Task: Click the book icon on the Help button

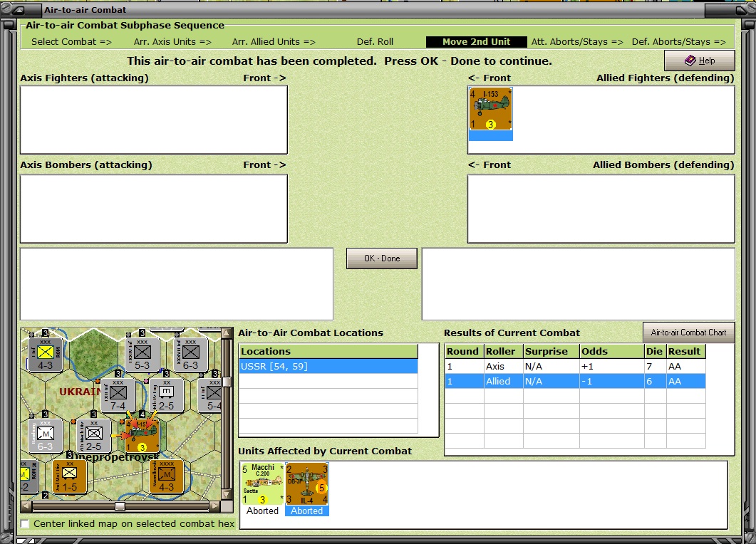Action: pos(690,61)
